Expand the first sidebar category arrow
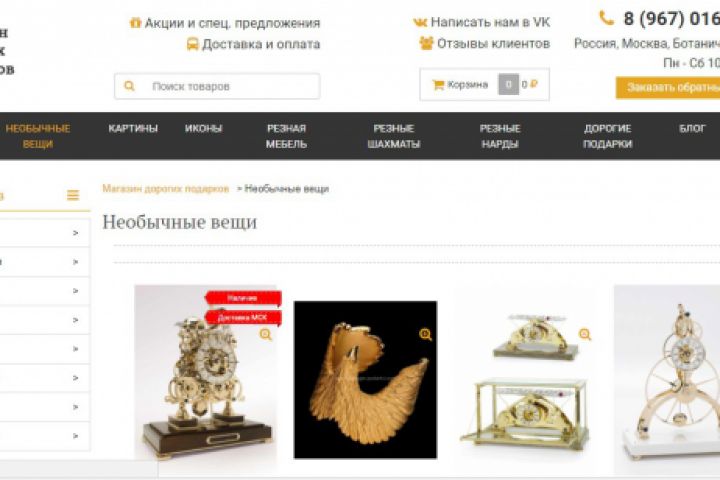The width and height of the screenshot is (720, 480). (75, 233)
